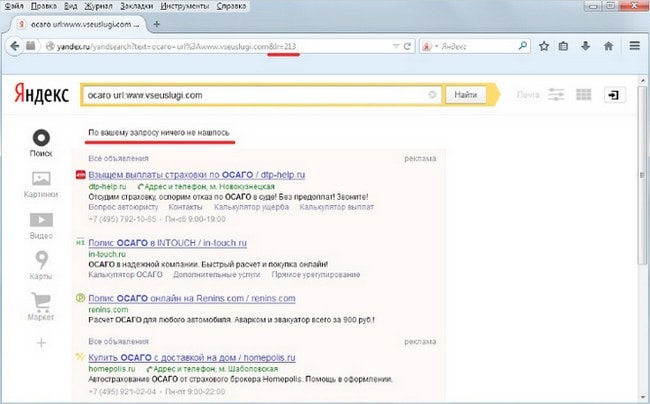Screen dimensions: 650x404
Task: Open the Правка menu
Action: pyautogui.click(x=44, y=6)
